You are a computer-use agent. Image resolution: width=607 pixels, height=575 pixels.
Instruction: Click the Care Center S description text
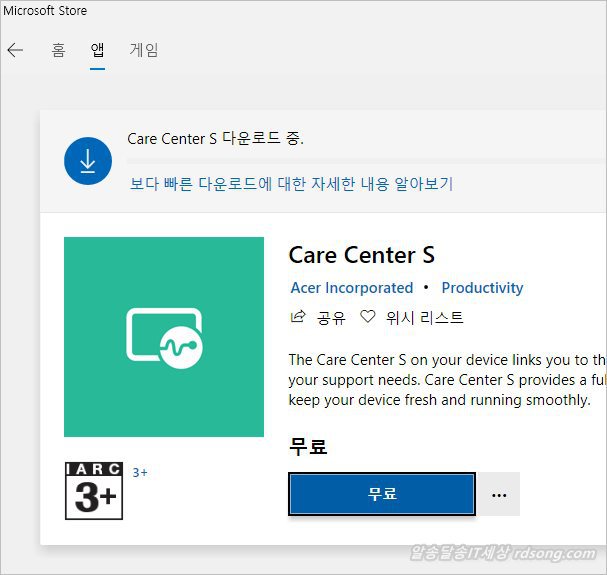point(445,380)
